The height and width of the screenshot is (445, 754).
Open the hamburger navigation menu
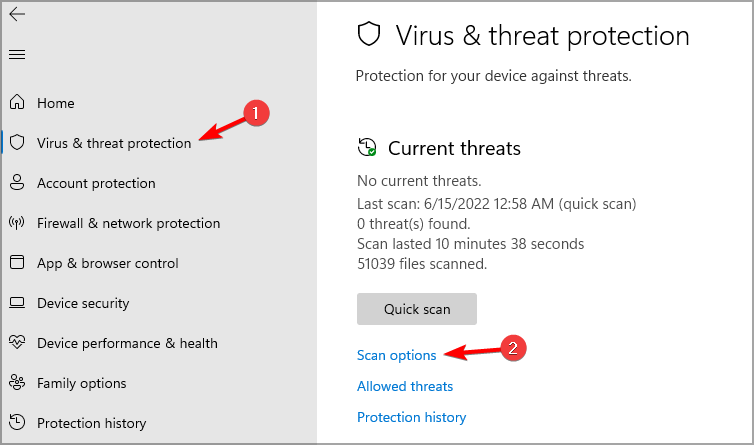pos(17,54)
